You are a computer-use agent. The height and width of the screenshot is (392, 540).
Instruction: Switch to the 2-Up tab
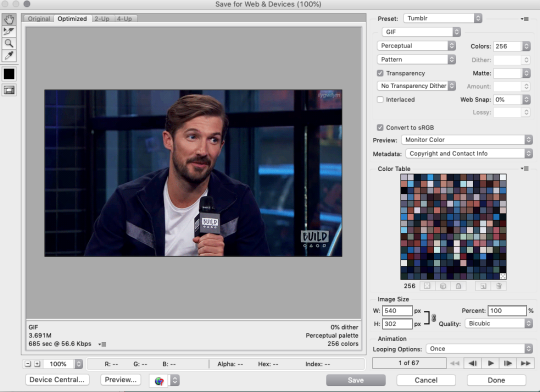(x=102, y=19)
